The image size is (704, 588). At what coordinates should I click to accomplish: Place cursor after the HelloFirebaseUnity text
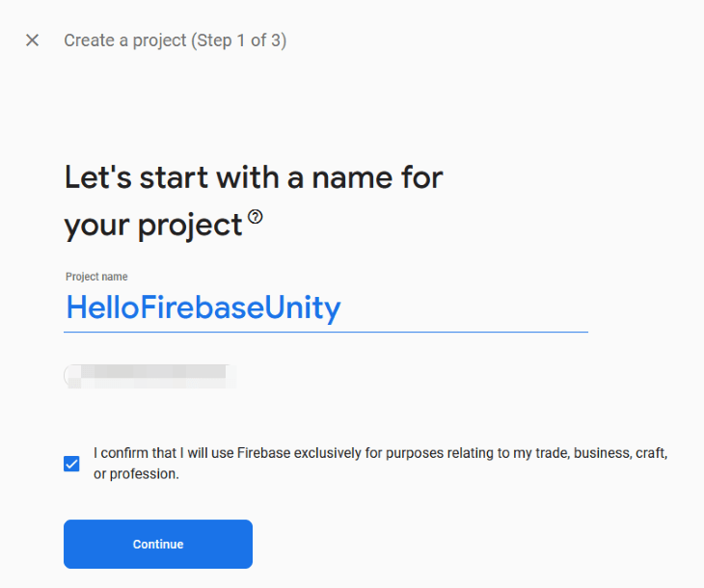343,308
